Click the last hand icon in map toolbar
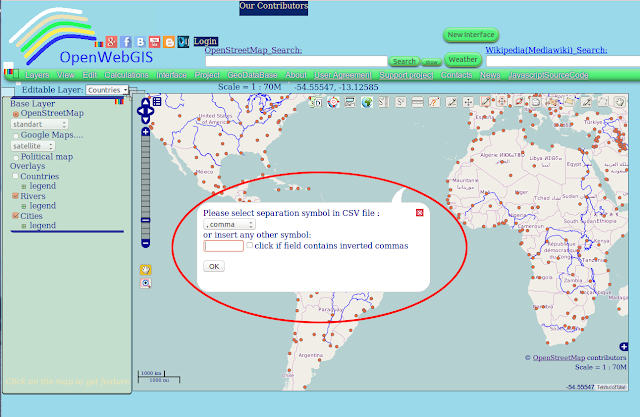The width and height of the screenshot is (640, 417). tap(620, 102)
